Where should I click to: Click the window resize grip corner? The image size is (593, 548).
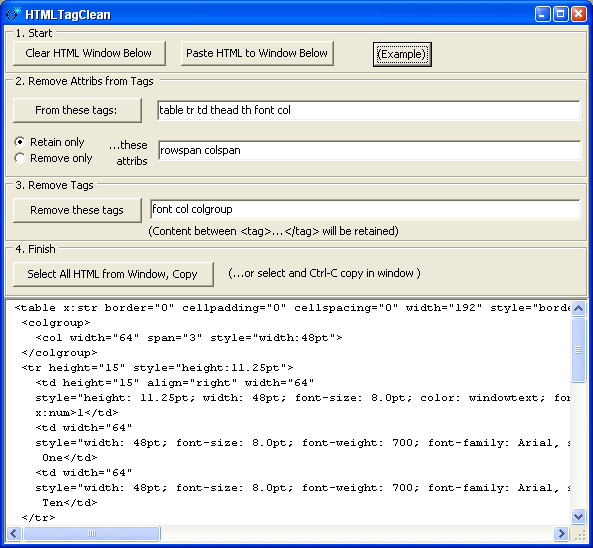coord(580,535)
